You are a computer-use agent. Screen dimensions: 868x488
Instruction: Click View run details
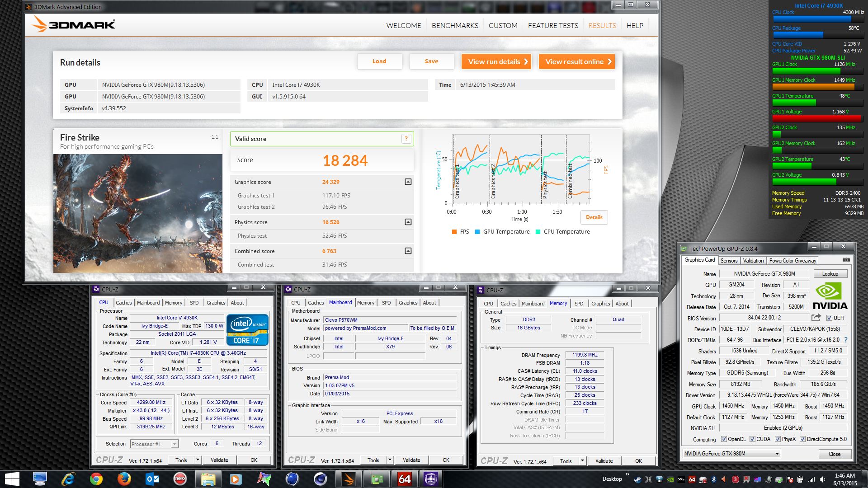[x=496, y=61]
